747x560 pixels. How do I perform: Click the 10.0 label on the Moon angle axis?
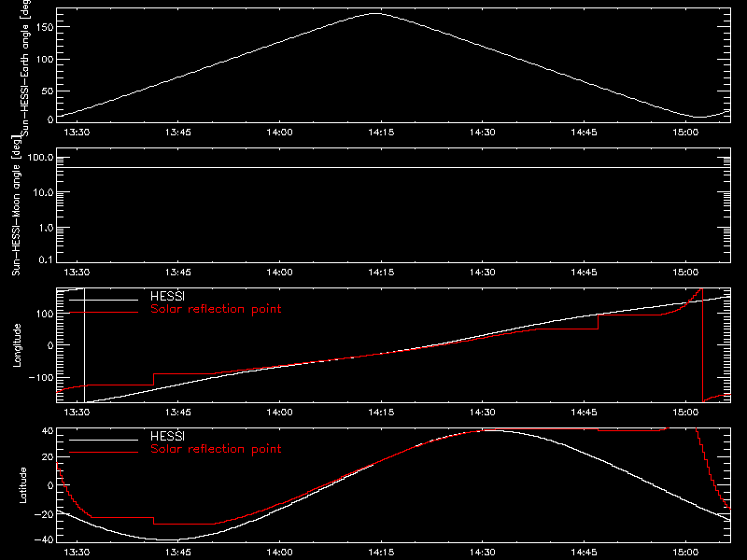point(43,193)
